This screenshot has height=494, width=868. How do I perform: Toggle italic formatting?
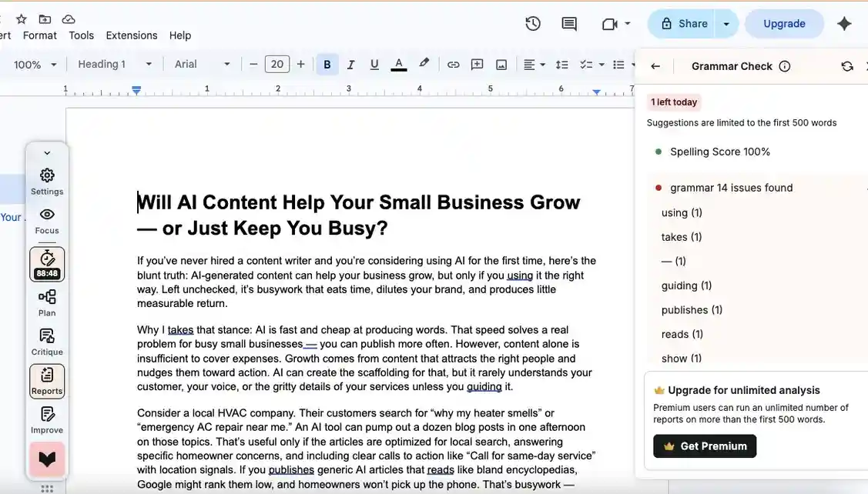[x=350, y=65]
